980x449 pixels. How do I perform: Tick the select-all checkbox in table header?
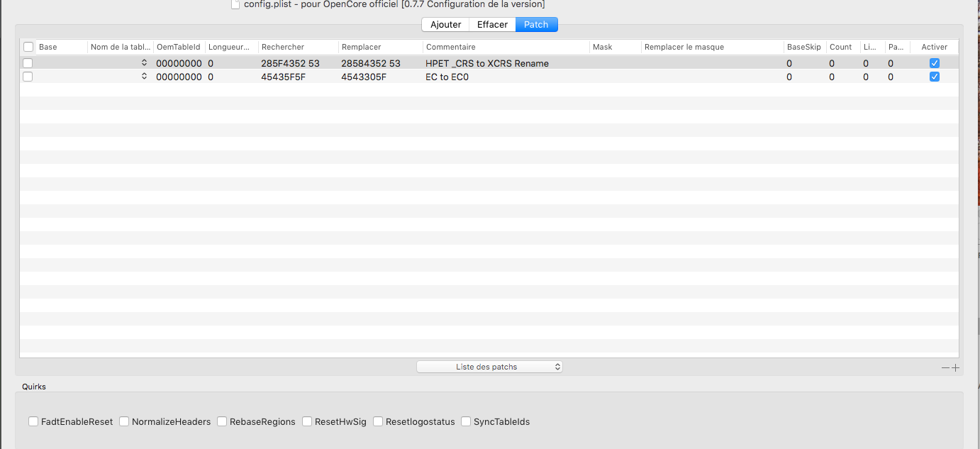[28, 47]
